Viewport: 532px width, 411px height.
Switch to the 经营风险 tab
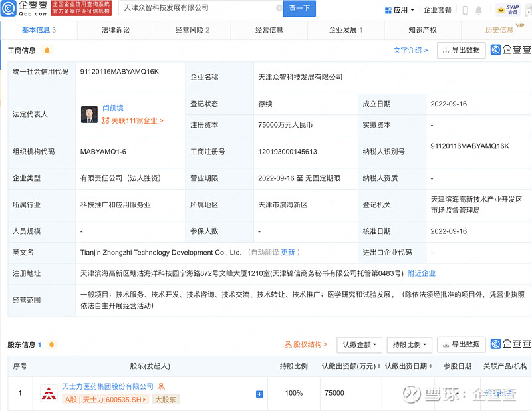coord(192,30)
